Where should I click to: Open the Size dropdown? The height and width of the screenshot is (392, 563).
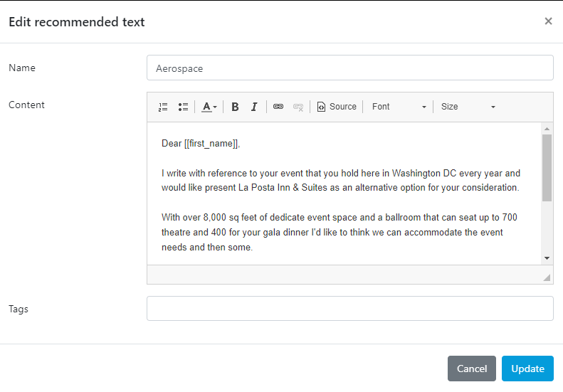click(x=468, y=107)
